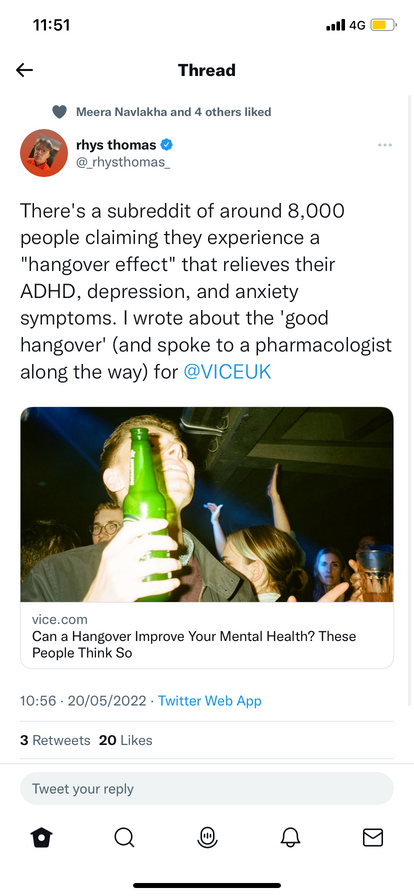The width and height of the screenshot is (414, 896).
Task: Tap the @VICEUK mention link
Action: pyautogui.click(x=227, y=372)
